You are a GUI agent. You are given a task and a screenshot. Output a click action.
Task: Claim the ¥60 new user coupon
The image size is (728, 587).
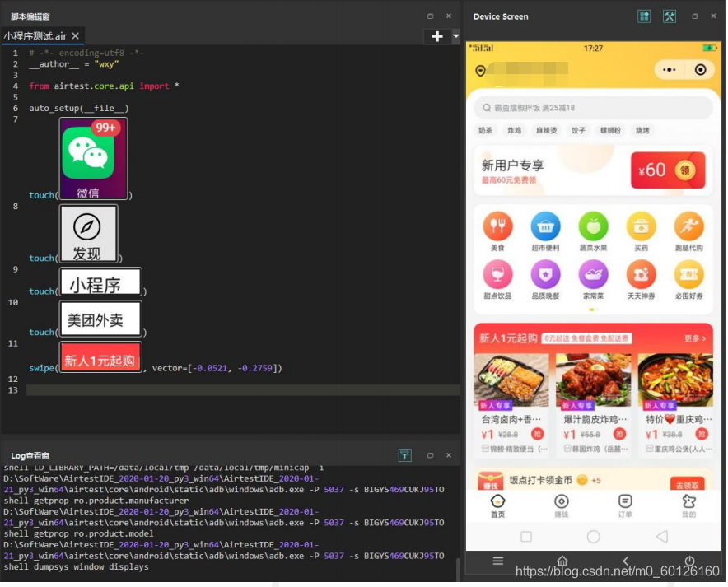pyautogui.click(x=668, y=170)
